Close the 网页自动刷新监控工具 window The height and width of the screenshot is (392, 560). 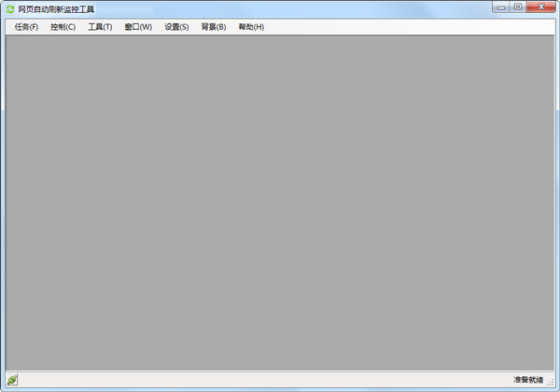tap(540, 7)
